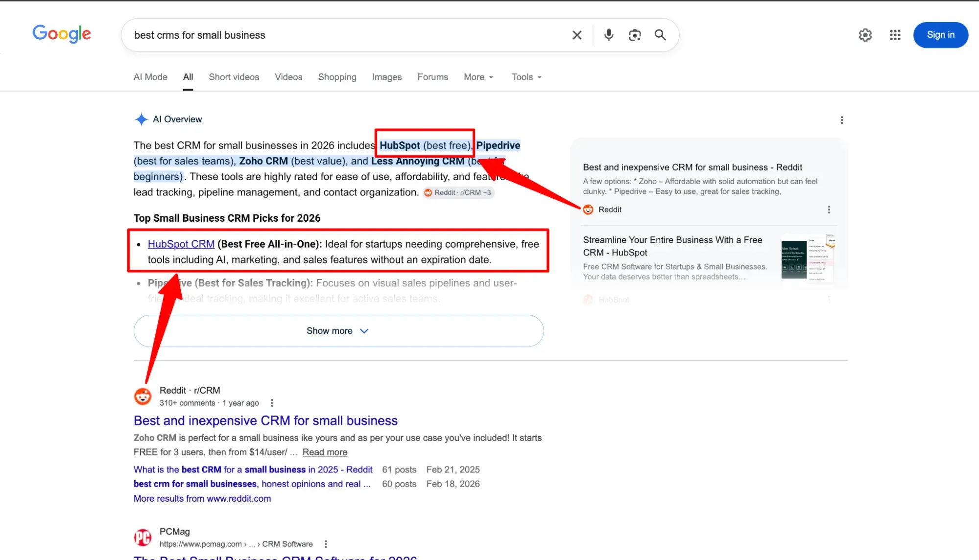This screenshot has height=560, width=979.
Task: Click the Sign in button
Action: (941, 35)
